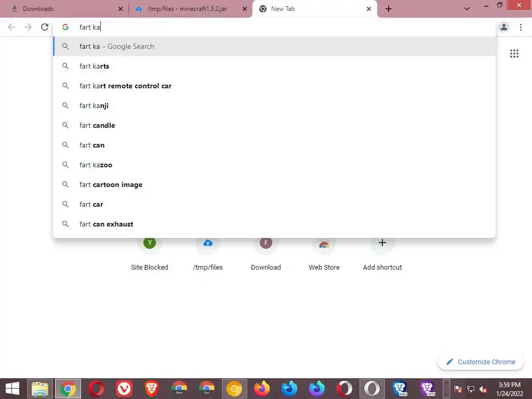Open the tab search chevron
Viewport: 532px width, 399px height.
[x=467, y=9]
